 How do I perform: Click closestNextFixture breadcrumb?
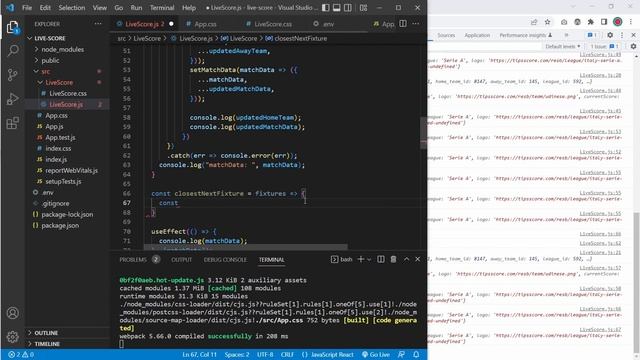click(300, 38)
